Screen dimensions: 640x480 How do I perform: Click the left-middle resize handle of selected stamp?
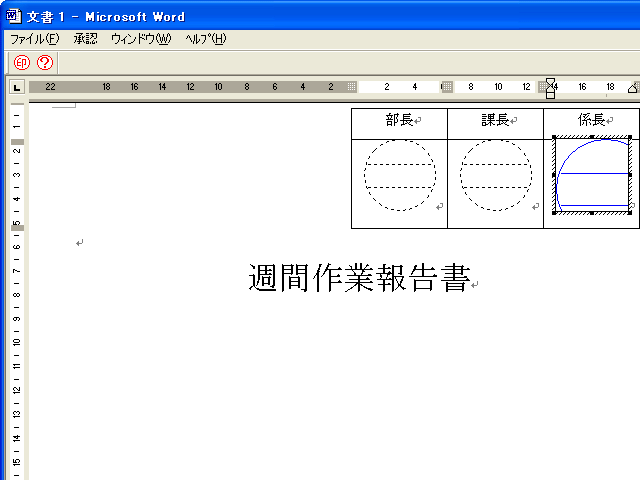554,175
